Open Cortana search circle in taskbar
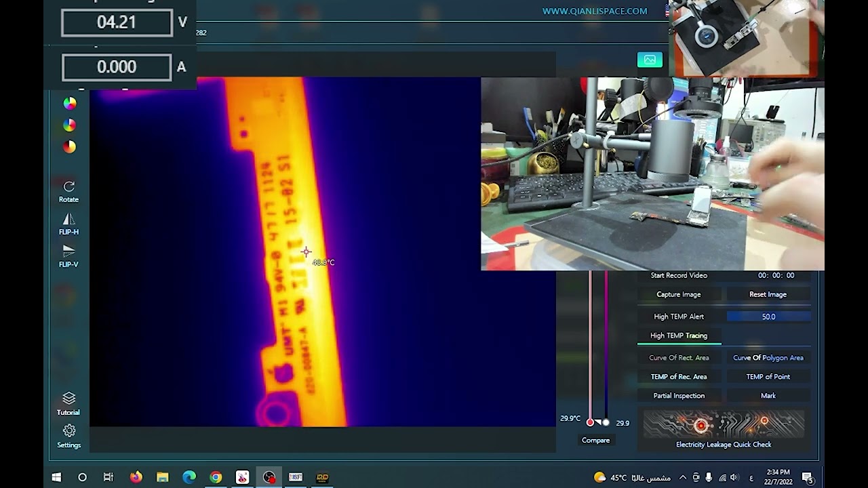Image resolution: width=868 pixels, height=488 pixels. tap(82, 477)
